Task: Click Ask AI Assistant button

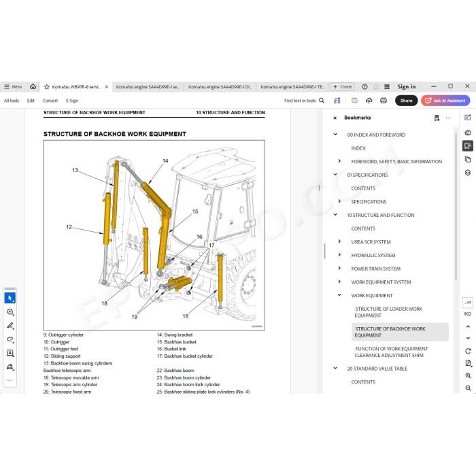Action: pos(445,101)
